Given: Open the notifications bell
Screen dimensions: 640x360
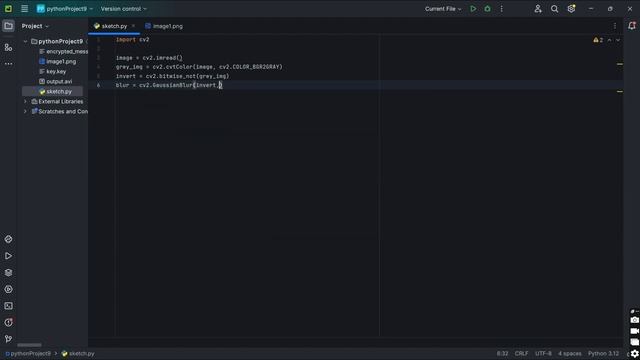Looking at the screenshot, I should pyautogui.click(x=632, y=26).
